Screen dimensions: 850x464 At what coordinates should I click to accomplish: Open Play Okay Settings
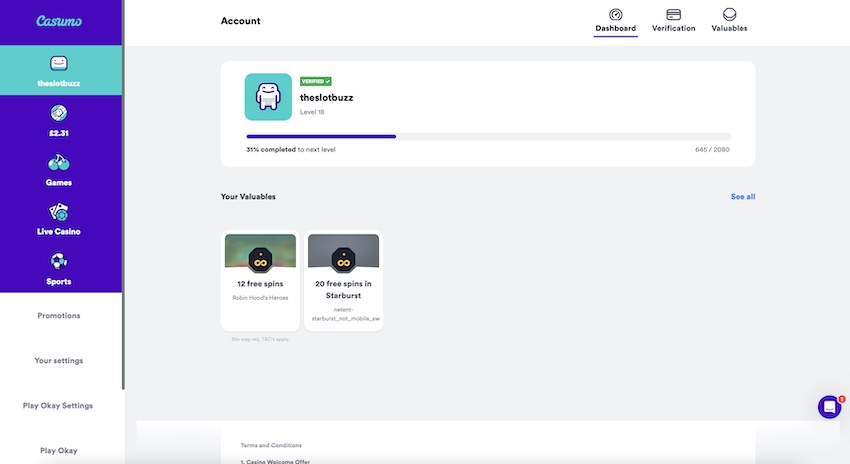[58, 405]
